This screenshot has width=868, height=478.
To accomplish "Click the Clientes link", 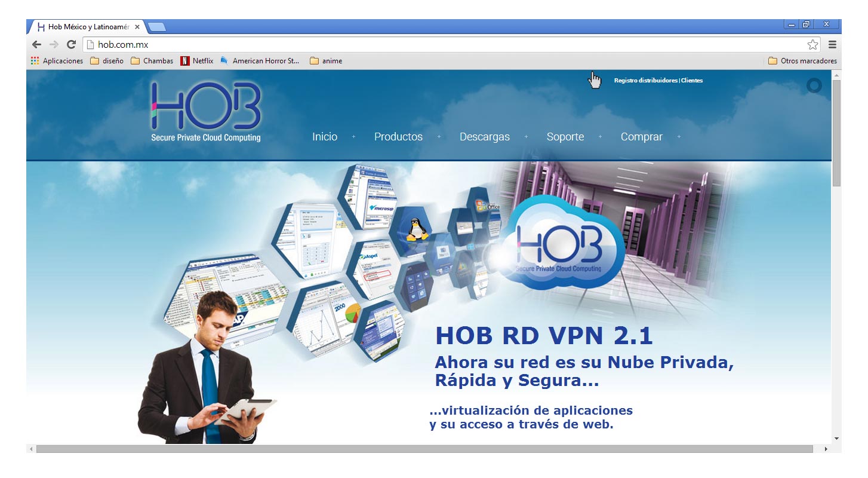I will [691, 80].
